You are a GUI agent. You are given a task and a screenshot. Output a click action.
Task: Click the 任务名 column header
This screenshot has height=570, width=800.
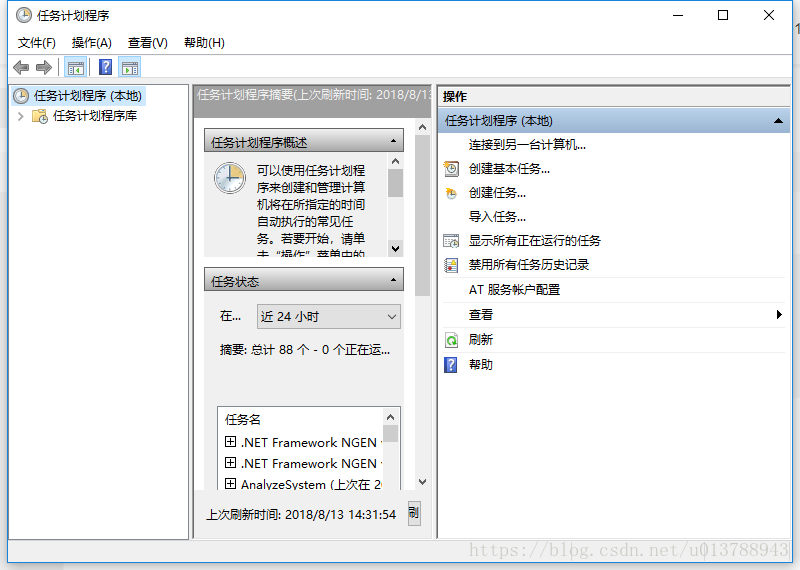[243, 420]
